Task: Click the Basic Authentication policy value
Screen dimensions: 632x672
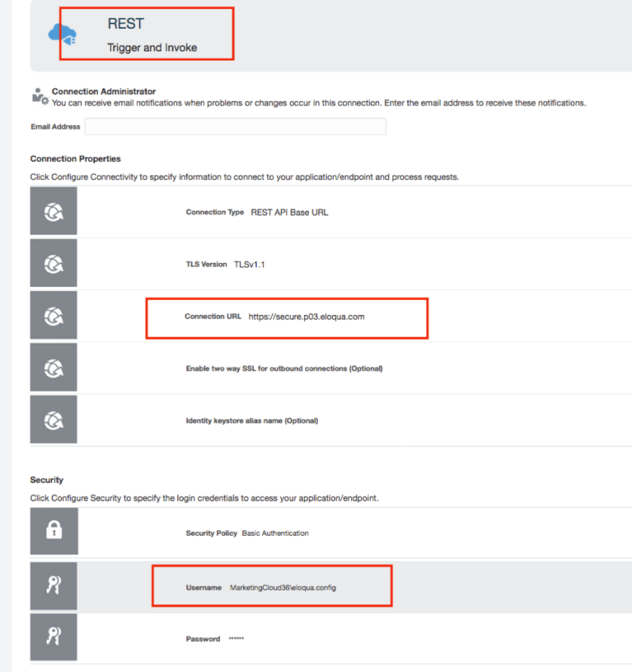Action: (275, 533)
